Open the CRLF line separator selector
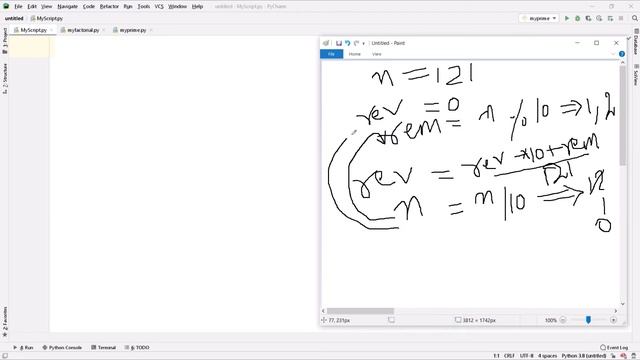 tap(509, 356)
